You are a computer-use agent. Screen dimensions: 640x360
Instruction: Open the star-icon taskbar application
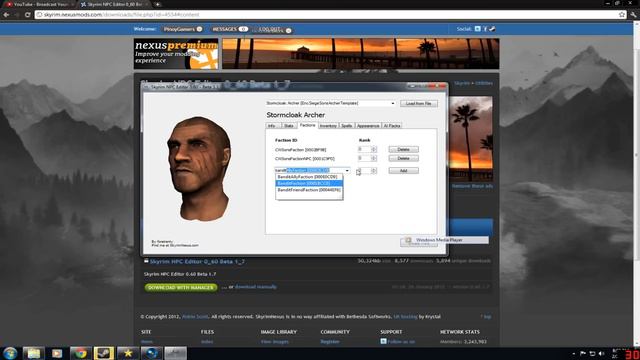pyautogui.click(x=128, y=353)
